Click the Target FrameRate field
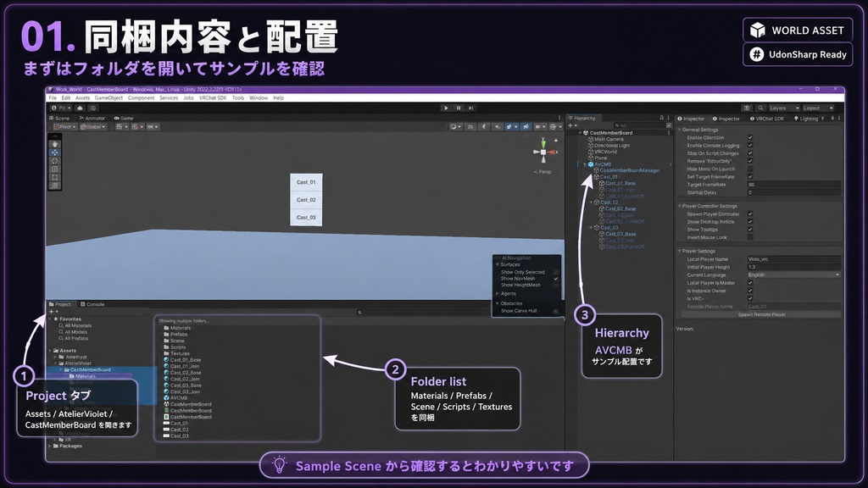The image size is (868, 488). 793,185
